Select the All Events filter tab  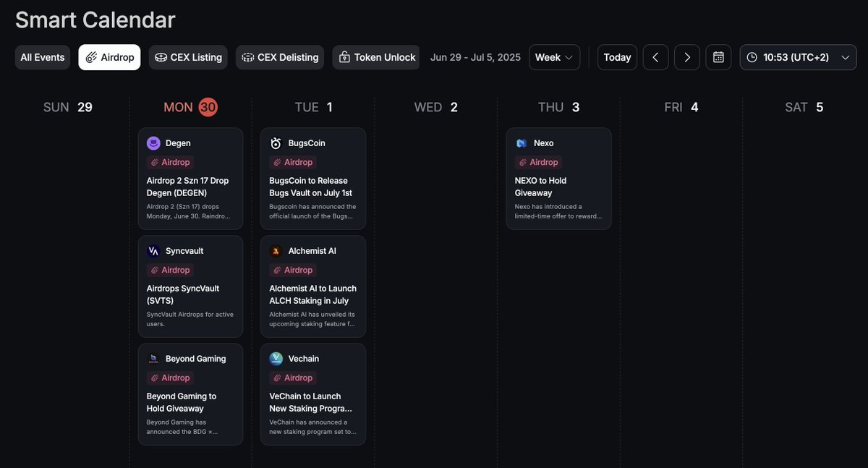point(43,57)
